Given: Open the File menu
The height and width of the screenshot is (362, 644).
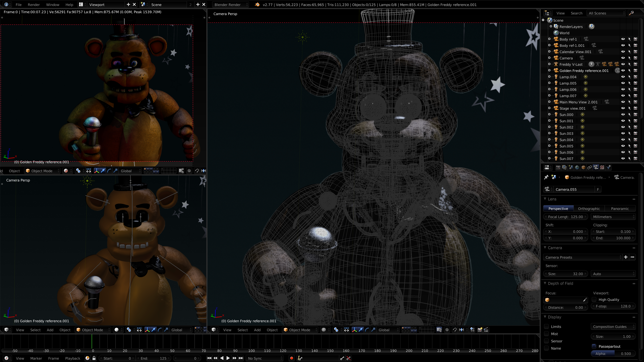Looking at the screenshot, I should pos(19,5).
